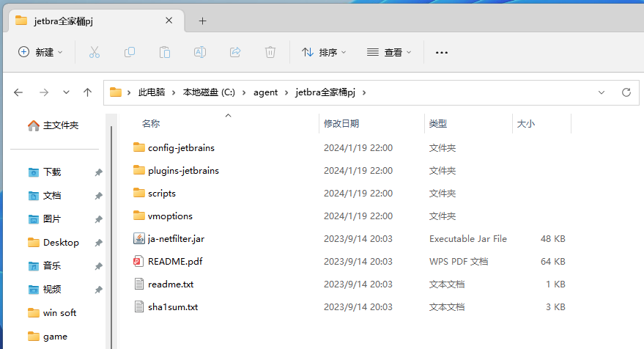Refresh the current folder view
The height and width of the screenshot is (349, 644).
pos(626,92)
